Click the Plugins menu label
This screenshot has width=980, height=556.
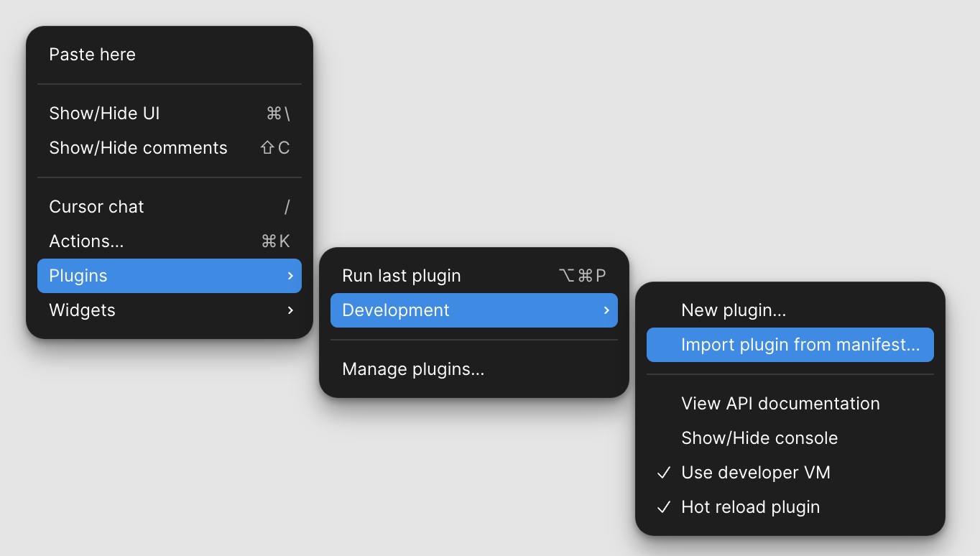click(78, 276)
